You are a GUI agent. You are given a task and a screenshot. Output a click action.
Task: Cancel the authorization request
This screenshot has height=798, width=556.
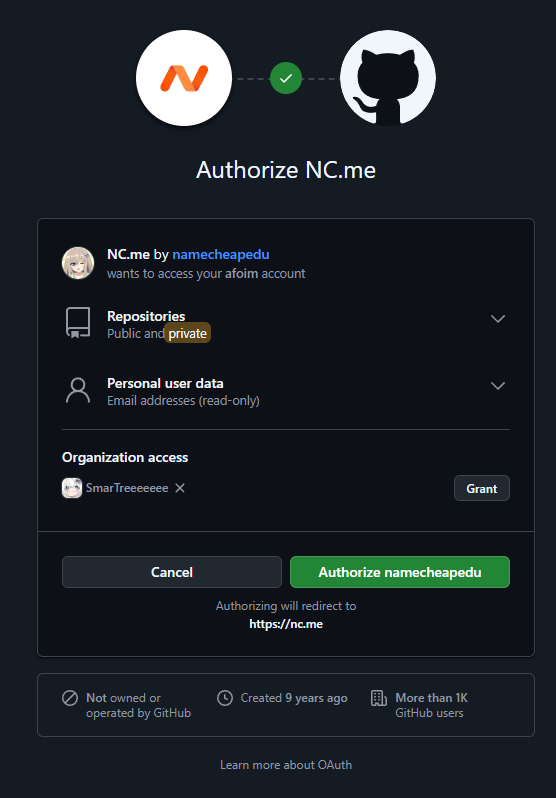coord(172,572)
